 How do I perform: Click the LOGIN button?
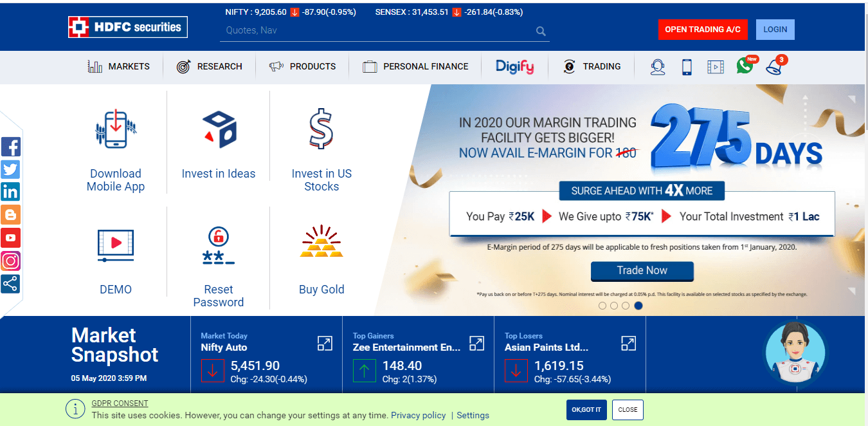tap(775, 30)
